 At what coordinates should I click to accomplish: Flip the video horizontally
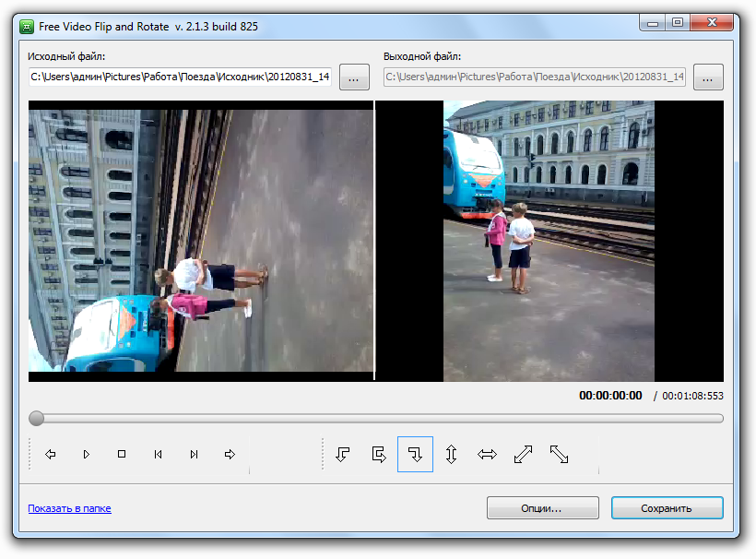tap(487, 454)
